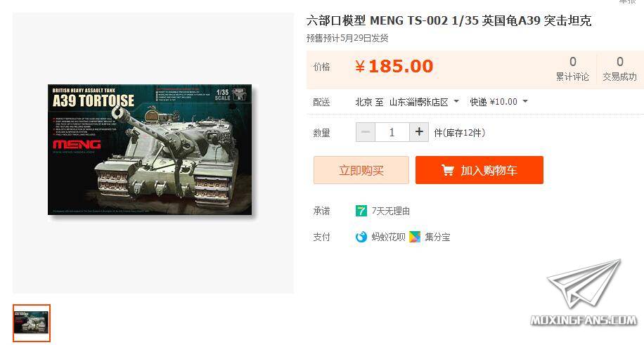Viewport: 644px width, 345px height.
Task: Click the MENG logo on the box image
Action: (x=77, y=144)
